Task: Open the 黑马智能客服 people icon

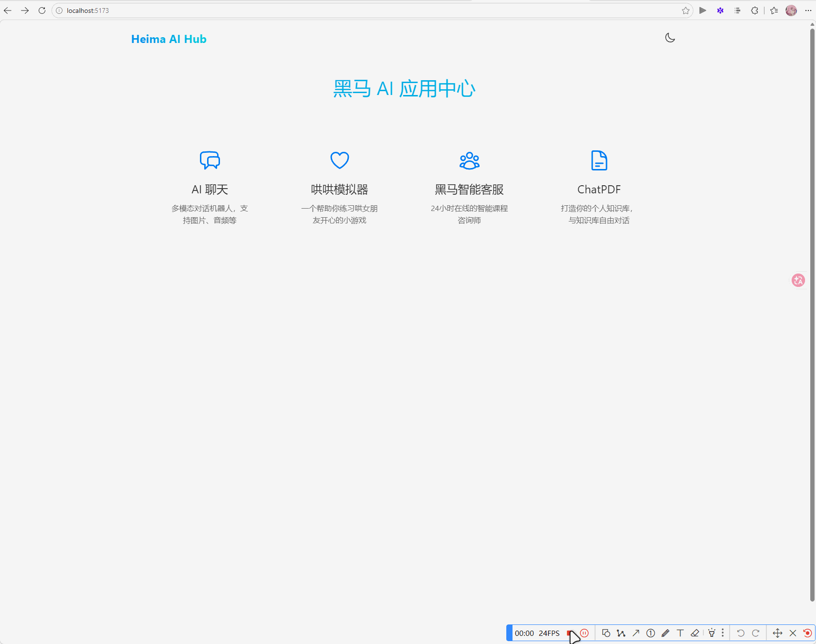Action: [x=469, y=160]
